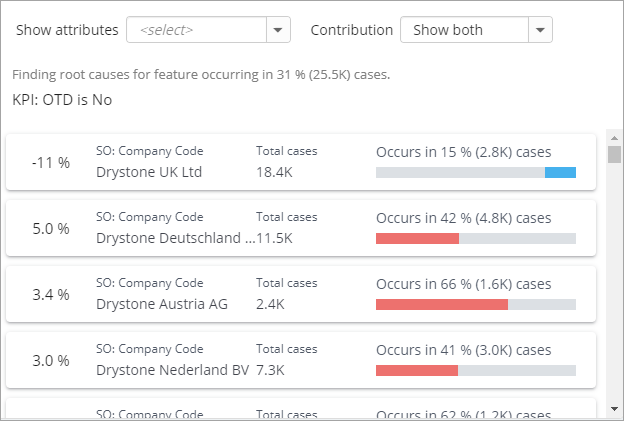Click the scrollbar down arrow
Image resolution: width=624 pixels, height=421 pixels.
(x=614, y=409)
